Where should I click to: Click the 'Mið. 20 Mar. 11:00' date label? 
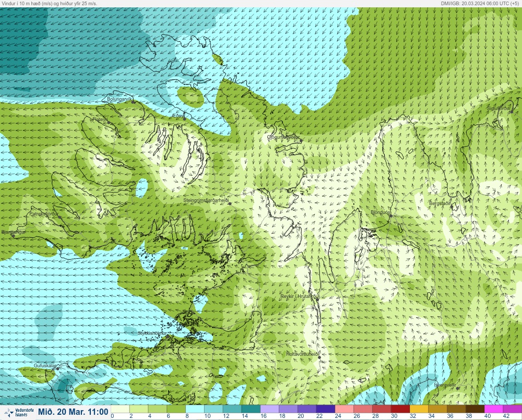tap(73, 412)
